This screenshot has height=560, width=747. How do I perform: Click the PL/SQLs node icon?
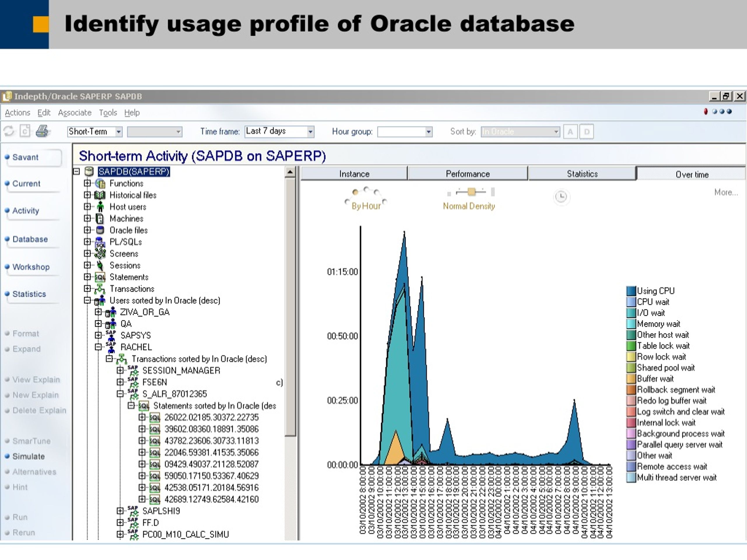[100, 242]
